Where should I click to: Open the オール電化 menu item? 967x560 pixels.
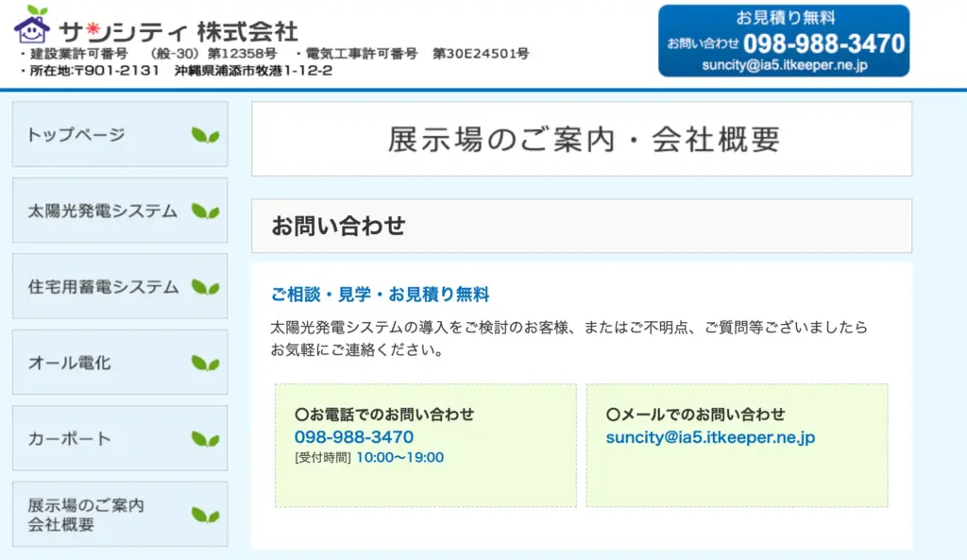tap(69, 364)
